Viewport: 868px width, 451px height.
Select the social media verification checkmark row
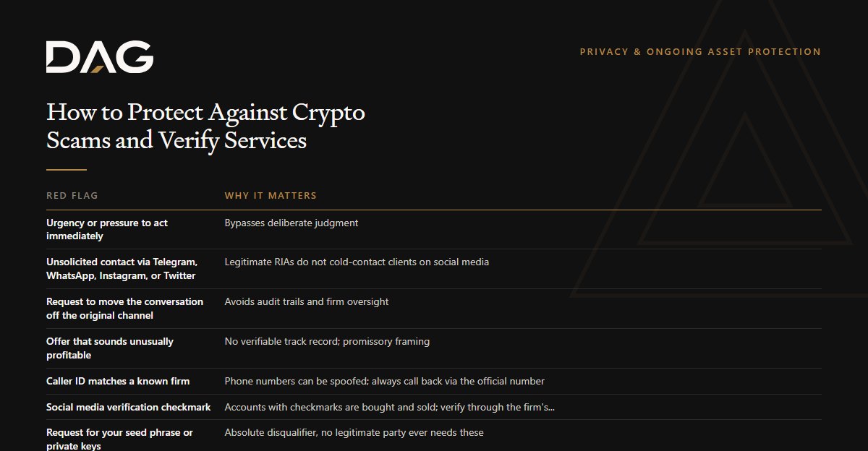pyautogui.click(x=434, y=407)
